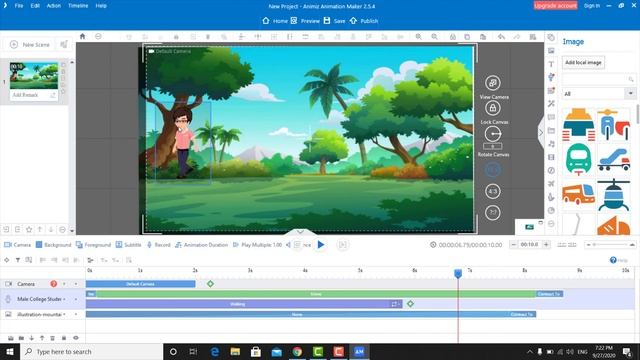Click the View Camera circle button
Image resolution: width=640 pixels, height=360 pixels.
point(493,83)
